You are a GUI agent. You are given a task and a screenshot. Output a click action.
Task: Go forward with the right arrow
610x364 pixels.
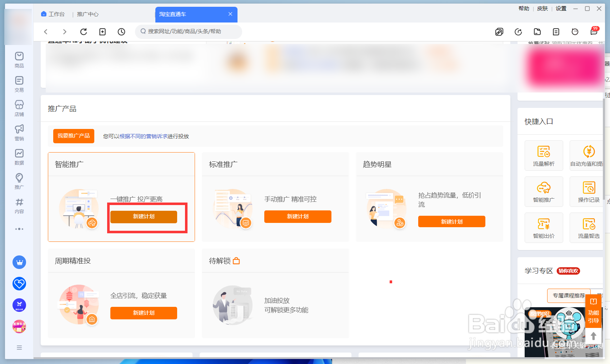point(65,32)
